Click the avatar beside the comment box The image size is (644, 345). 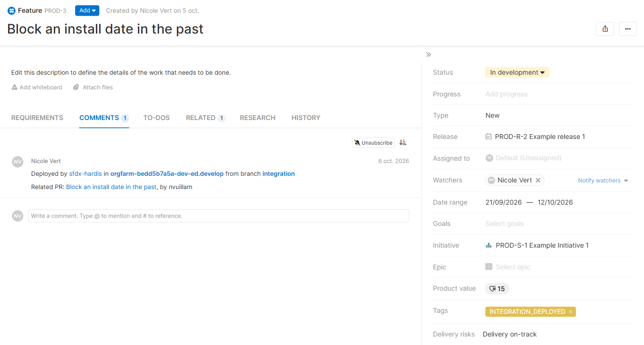[x=17, y=216]
